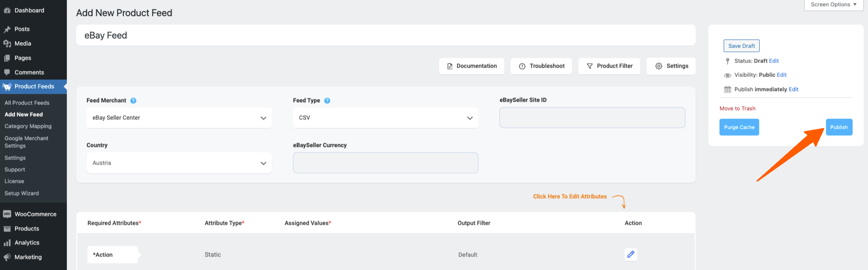Open plugin Settings submenu item

point(15,158)
